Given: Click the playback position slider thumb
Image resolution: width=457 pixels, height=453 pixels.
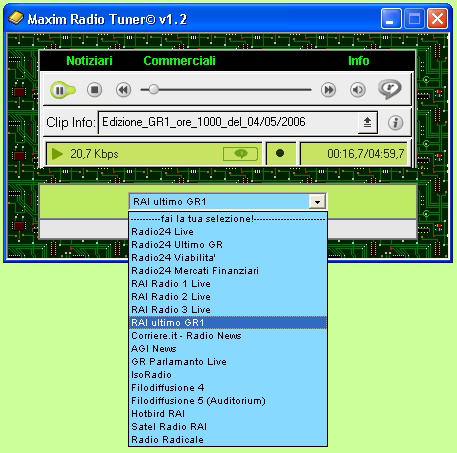Looking at the screenshot, I should pos(154,89).
